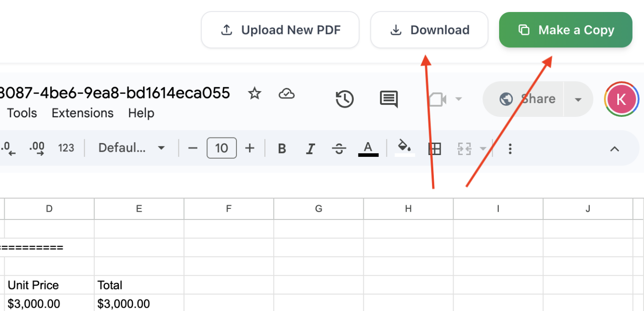The height and width of the screenshot is (311, 644).
Task: Open version history
Action: coord(345,99)
